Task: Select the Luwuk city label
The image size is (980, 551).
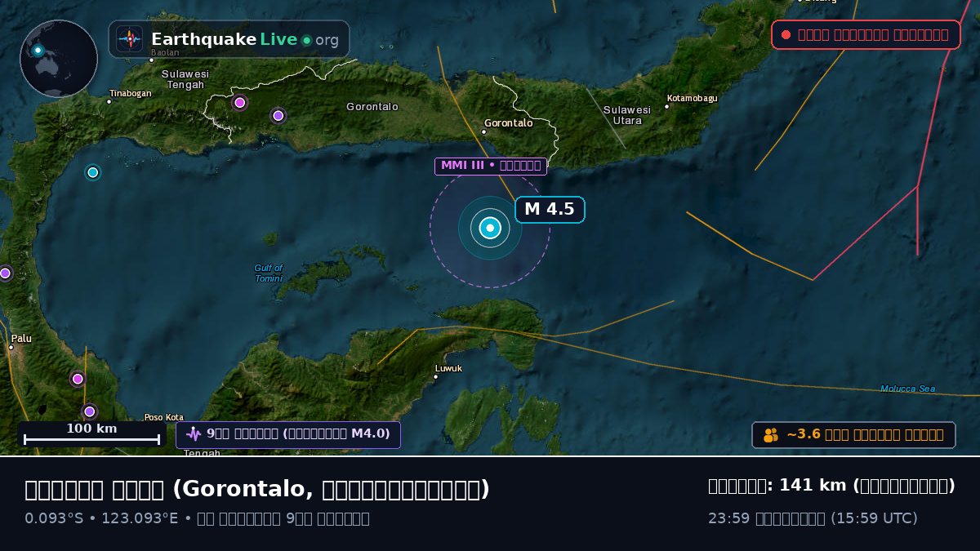Action: pyautogui.click(x=448, y=370)
